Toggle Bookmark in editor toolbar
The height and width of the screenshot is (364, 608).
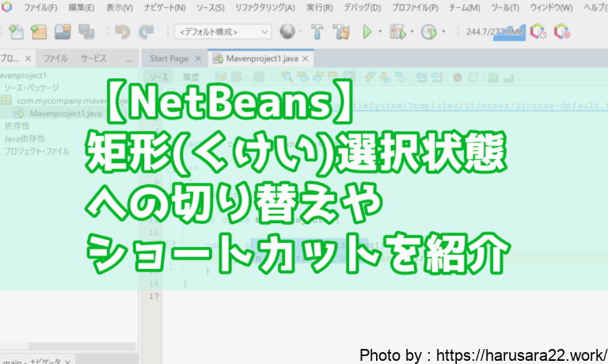click(401, 77)
